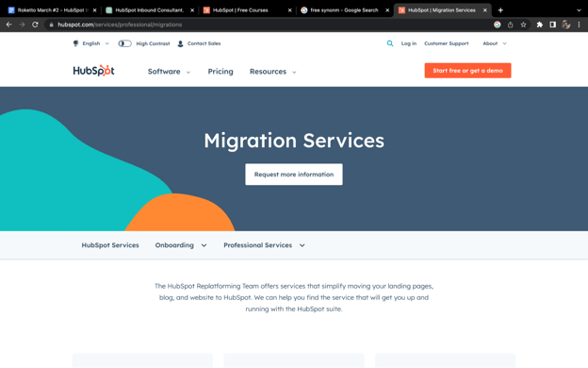Open the Customer Support link

447,43
